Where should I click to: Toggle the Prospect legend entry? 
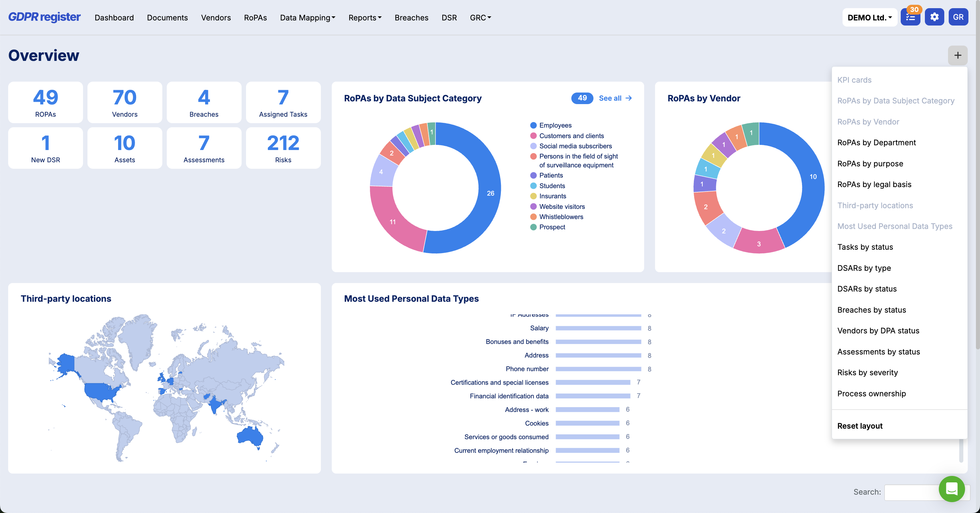pyautogui.click(x=548, y=227)
